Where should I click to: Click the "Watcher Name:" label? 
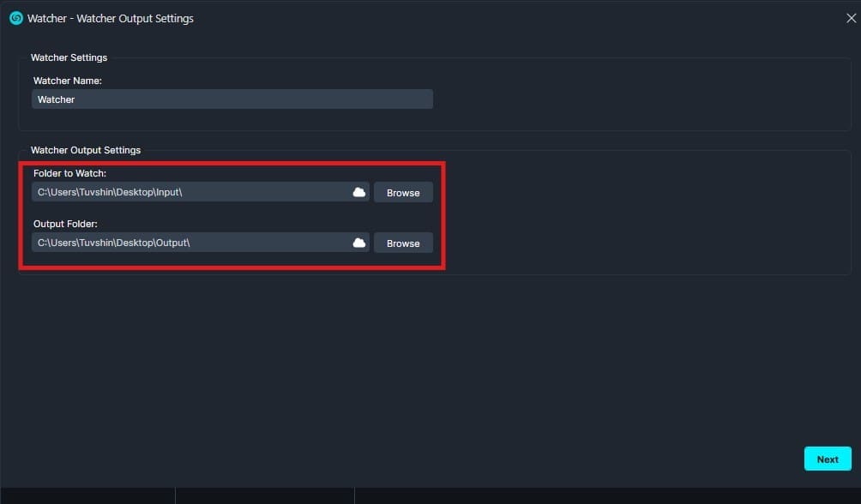pos(68,81)
